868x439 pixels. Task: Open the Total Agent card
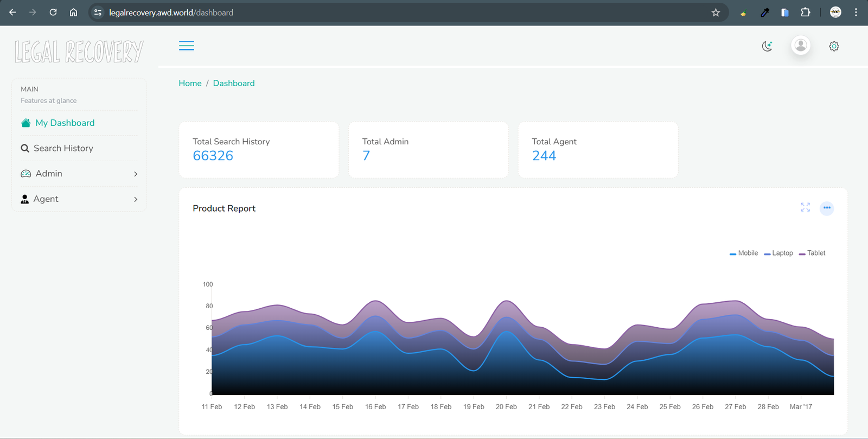tap(598, 150)
